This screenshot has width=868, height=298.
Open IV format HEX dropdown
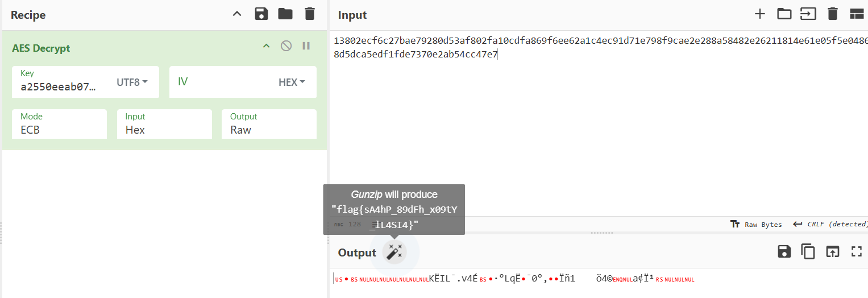point(292,82)
